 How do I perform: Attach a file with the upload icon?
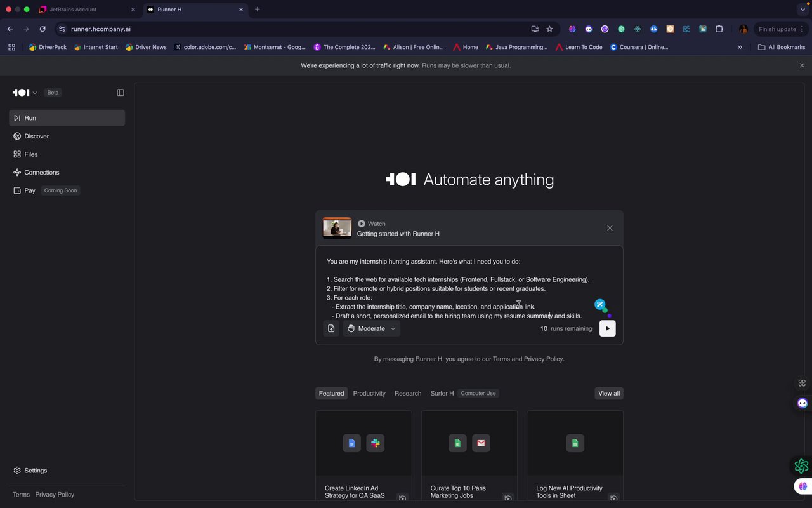(x=331, y=328)
